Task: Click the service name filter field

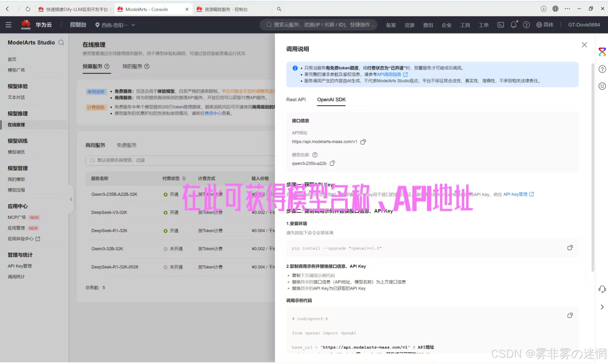Action: [180, 160]
